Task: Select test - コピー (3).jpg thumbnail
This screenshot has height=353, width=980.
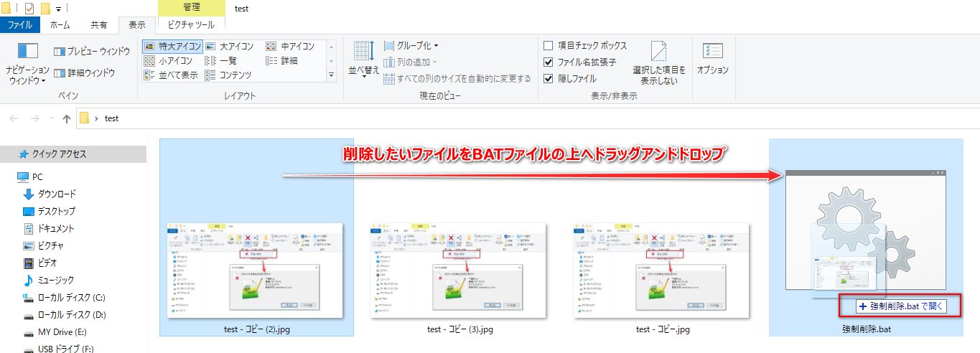Action: point(459,269)
